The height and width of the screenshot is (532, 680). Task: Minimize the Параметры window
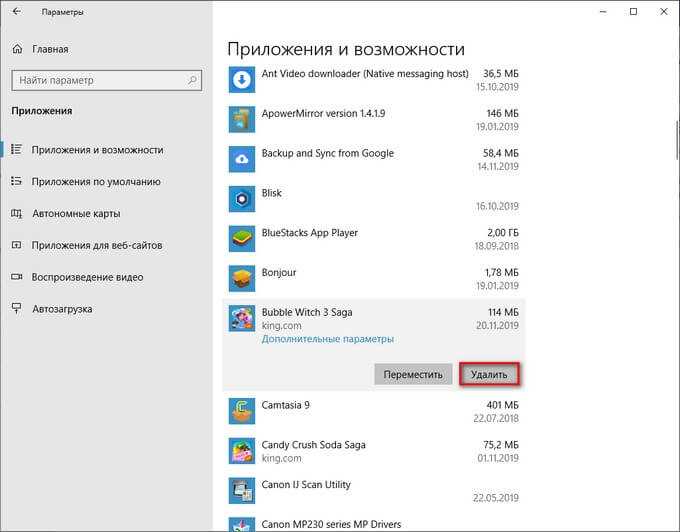pos(603,12)
